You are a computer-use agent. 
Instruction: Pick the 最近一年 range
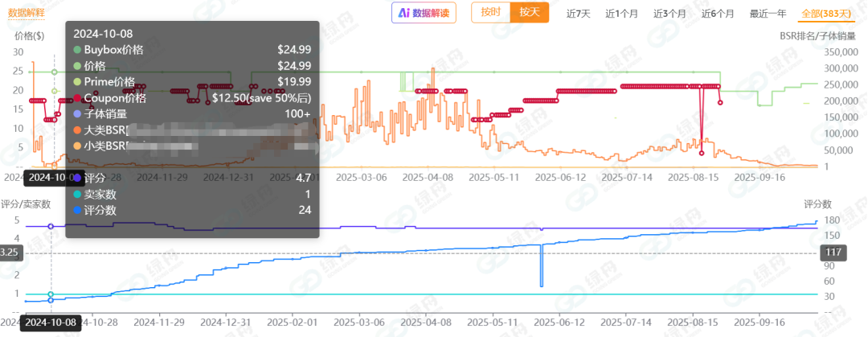[768, 14]
